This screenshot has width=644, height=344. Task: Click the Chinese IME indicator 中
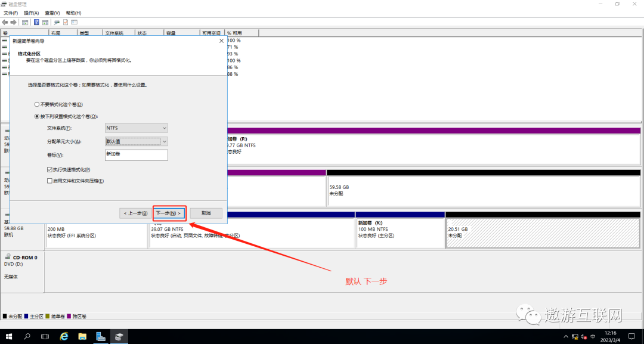click(x=593, y=337)
